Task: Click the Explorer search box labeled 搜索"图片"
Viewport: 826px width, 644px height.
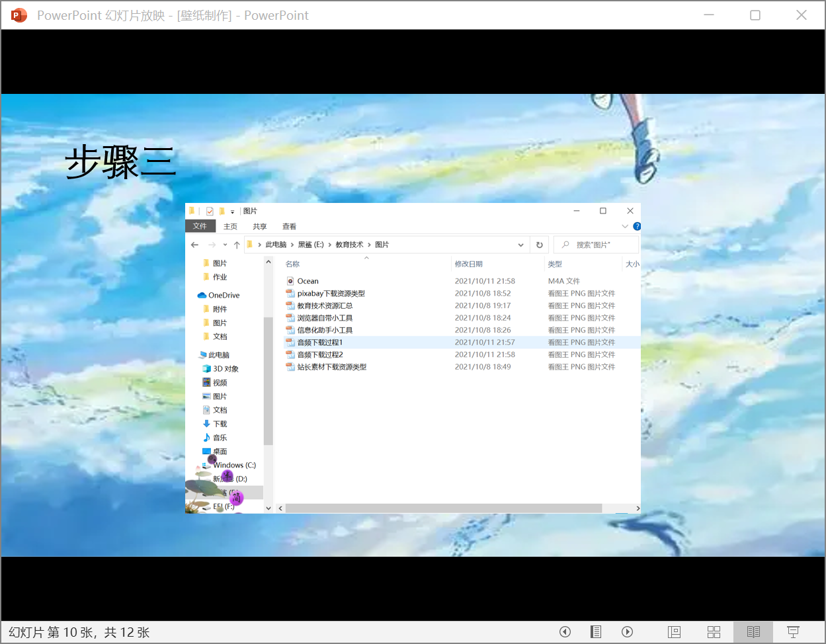Action: (x=596, y=245)
